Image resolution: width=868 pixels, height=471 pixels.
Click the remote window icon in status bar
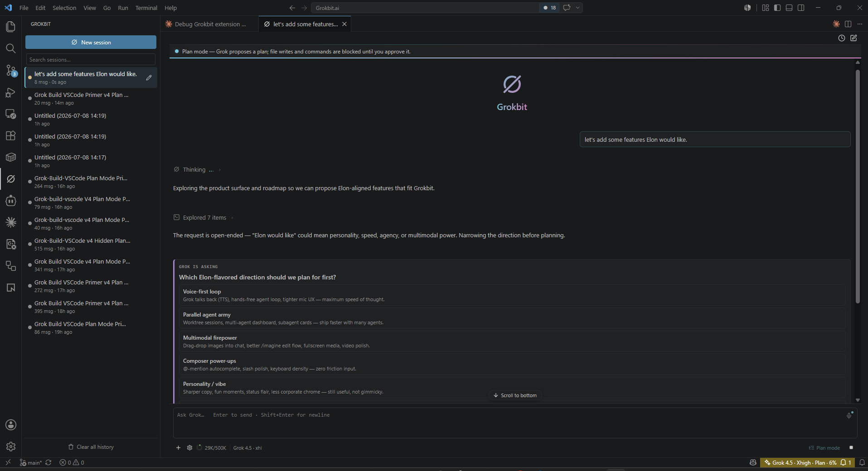pyautogui.click(x=8, y=462)
